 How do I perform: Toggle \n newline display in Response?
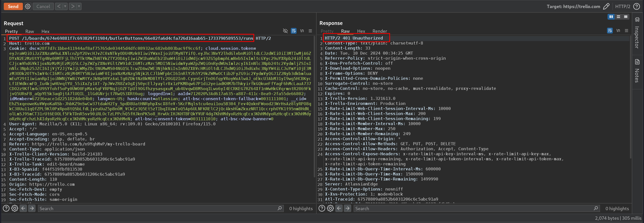click(x=618, y=31)
